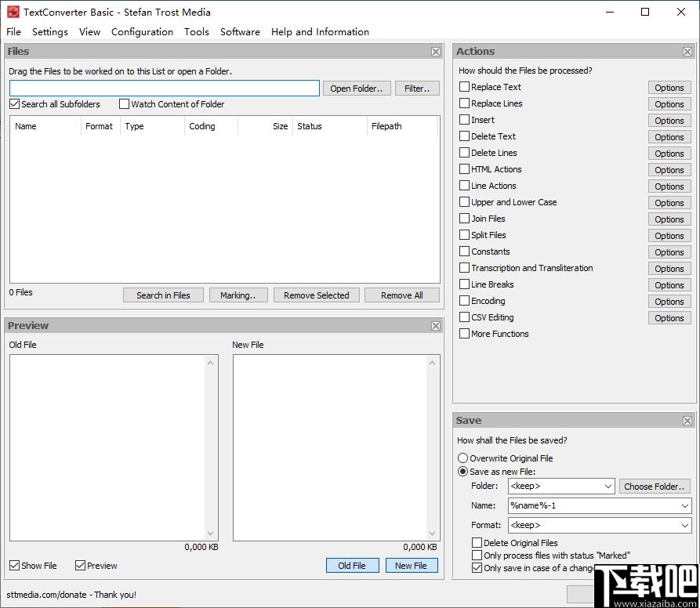Expand the Format dropdown
The width and height of the screenshot is (700, 608).
[x=685, y=526]
